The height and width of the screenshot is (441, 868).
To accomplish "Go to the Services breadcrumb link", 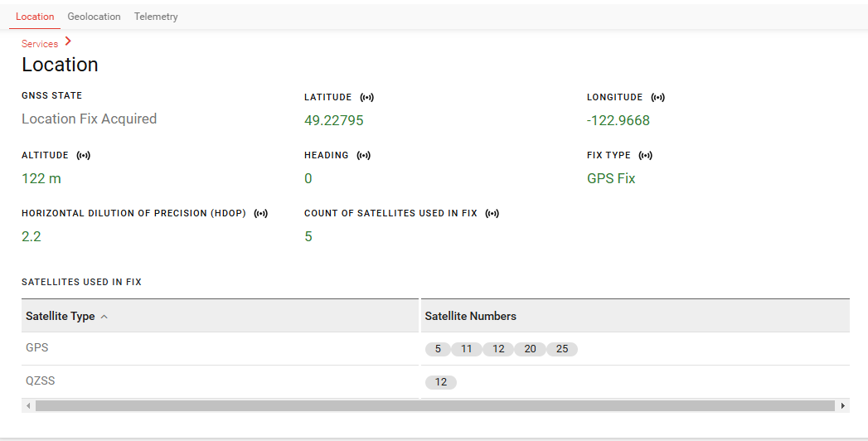I will click(40, 44).
